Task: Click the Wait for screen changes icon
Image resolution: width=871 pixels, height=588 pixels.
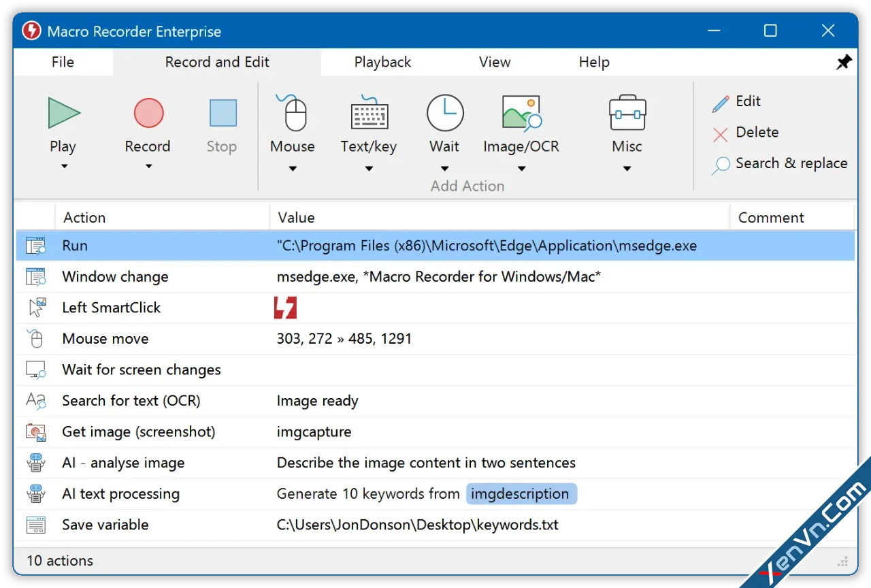Action: click(35, 370)
